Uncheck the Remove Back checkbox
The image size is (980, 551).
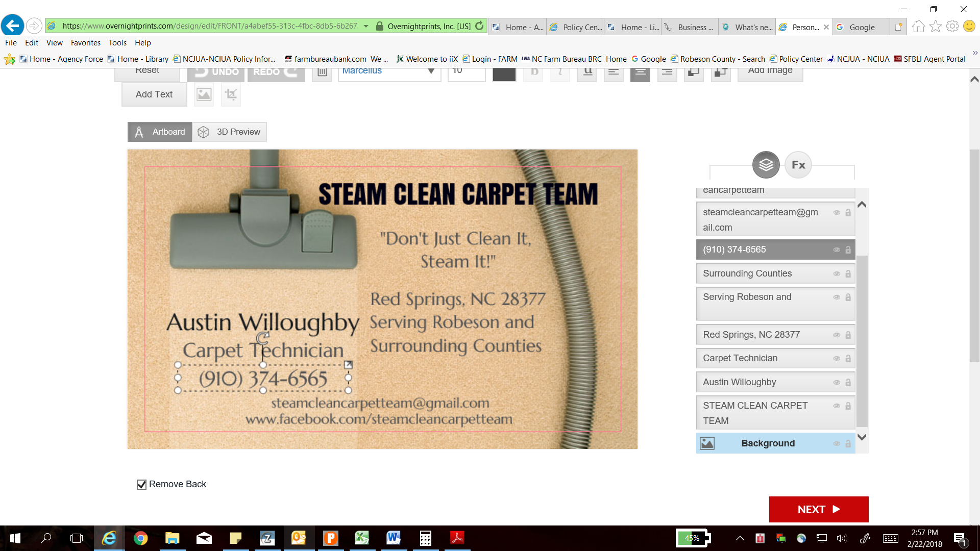tap(141, 484)
